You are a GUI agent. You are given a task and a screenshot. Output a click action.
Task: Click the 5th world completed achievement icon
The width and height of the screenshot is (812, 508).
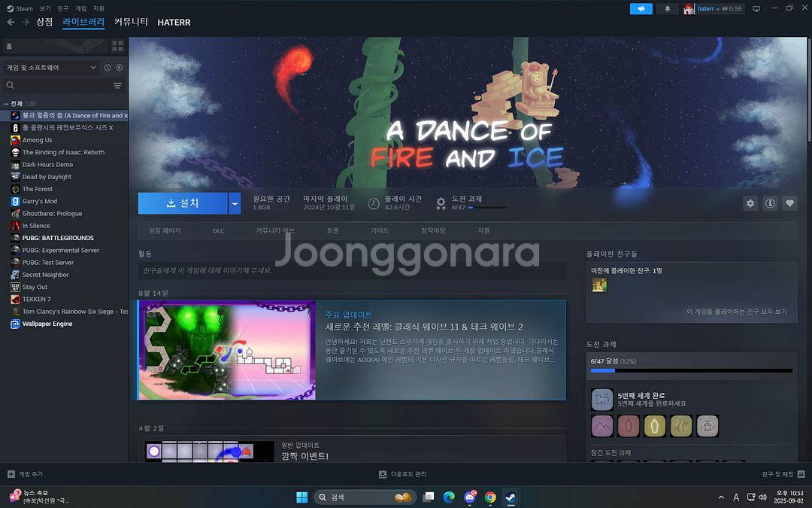pos(602,399)
